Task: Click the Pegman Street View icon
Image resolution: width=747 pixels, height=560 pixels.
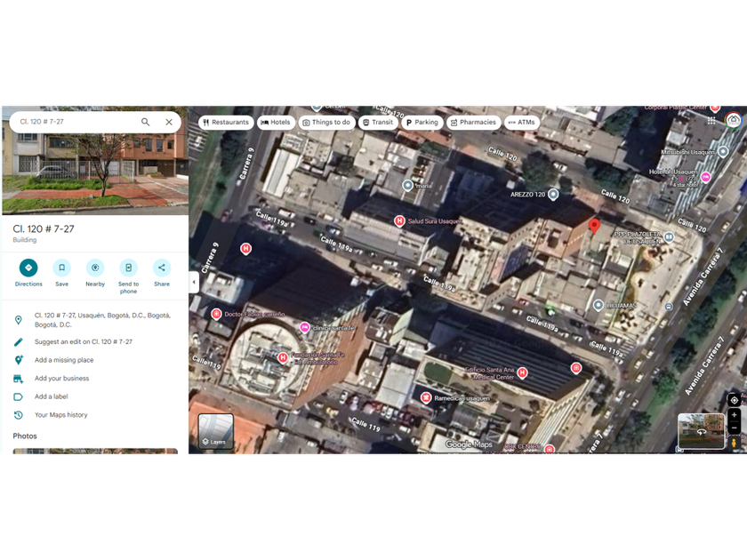Action: (x=734, y=444)
